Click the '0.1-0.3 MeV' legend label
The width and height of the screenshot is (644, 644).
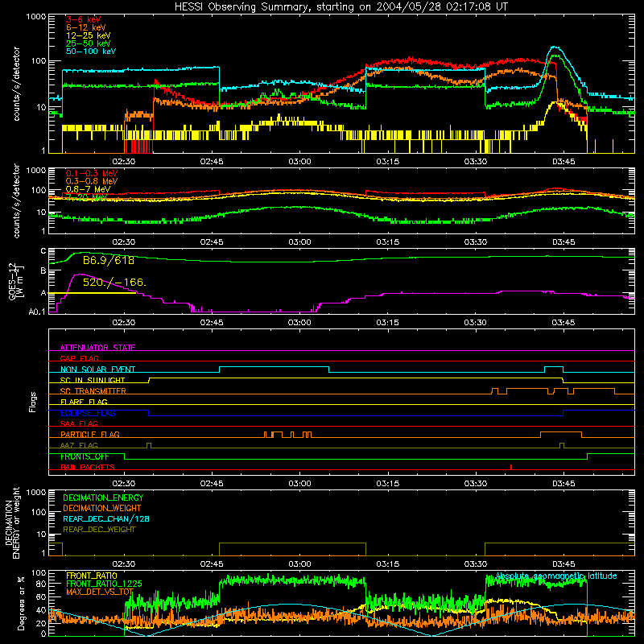pyautogui.click(x=92, y=173)
